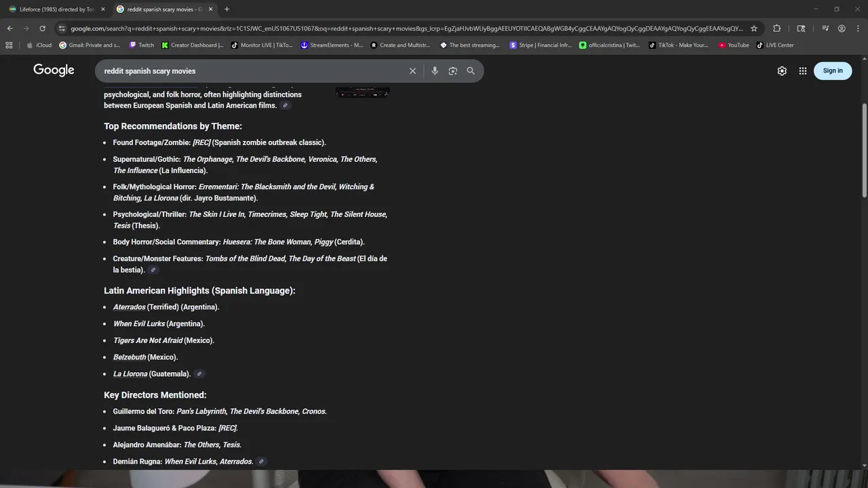The image size is (868, 488).
Task: Click 'Key Directors Mentioned:' heading
Action: pyautogui.click(x=155, y=395)
